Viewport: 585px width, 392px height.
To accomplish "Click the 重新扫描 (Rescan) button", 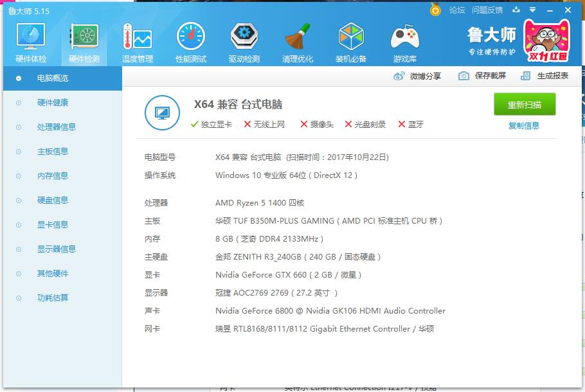I will click(523, 104).
